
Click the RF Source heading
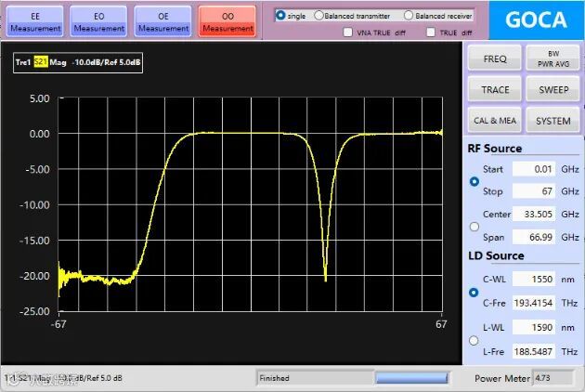pos(495,149)
